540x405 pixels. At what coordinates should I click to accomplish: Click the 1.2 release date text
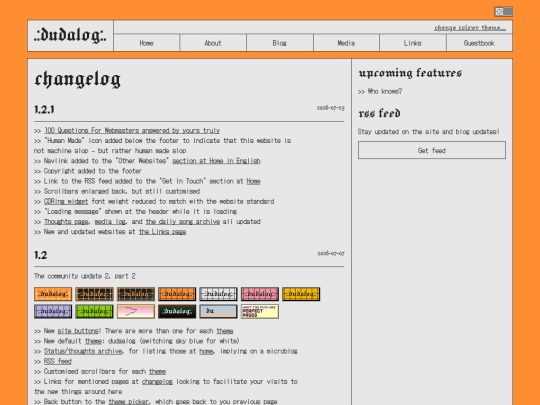coord(331,253)
